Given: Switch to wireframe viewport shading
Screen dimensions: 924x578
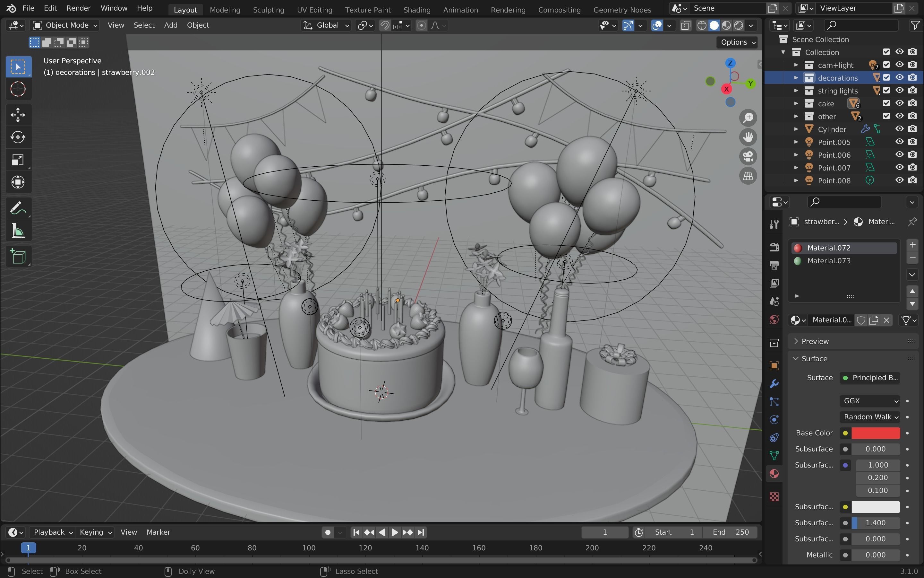Looking at the screenshot, I should pos(701,25).
